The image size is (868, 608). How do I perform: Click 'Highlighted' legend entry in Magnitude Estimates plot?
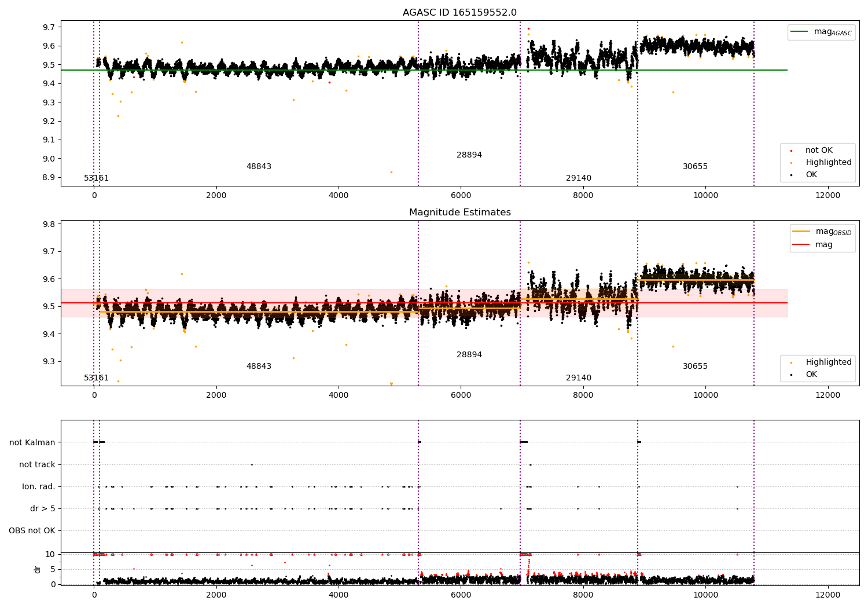click(x=829, y=362)
